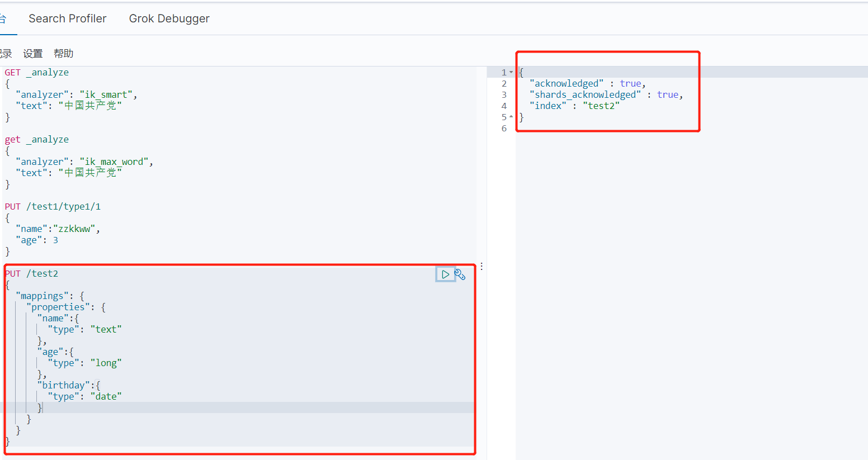868x460 pixels.
Task: Open the 设置 settings menu
Action: tap(33, 54)
